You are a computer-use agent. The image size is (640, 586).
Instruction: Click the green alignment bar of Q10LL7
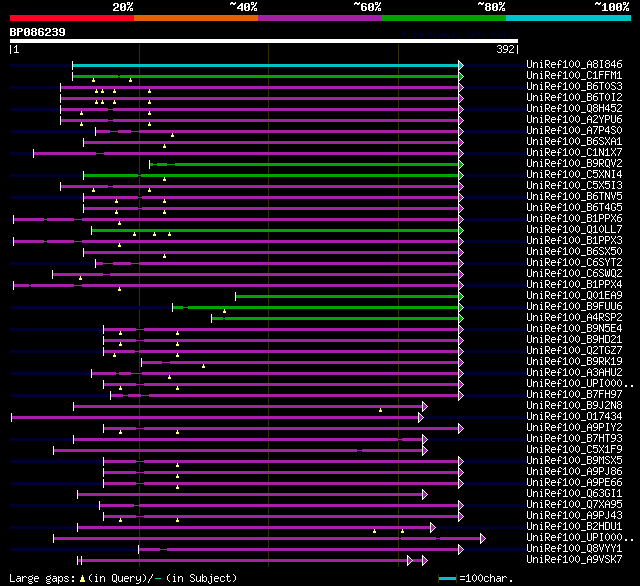pyautogui.click(x=275, y=231)
